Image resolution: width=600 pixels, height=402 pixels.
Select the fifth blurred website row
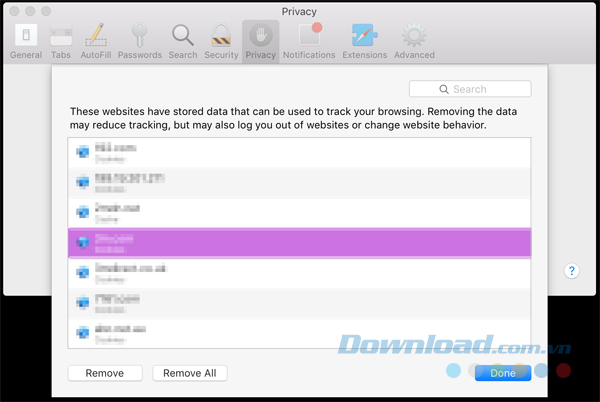tap(299, 273)
